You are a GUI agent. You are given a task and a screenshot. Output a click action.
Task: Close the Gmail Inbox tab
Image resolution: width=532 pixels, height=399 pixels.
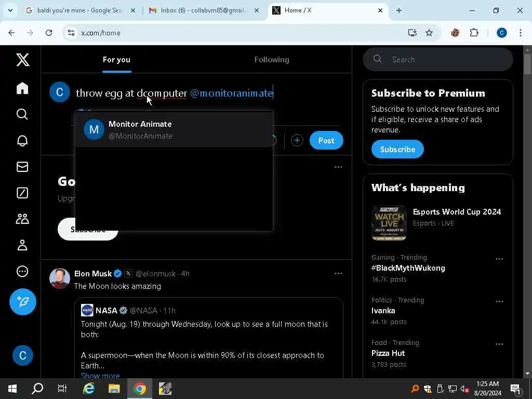[257, 10]
